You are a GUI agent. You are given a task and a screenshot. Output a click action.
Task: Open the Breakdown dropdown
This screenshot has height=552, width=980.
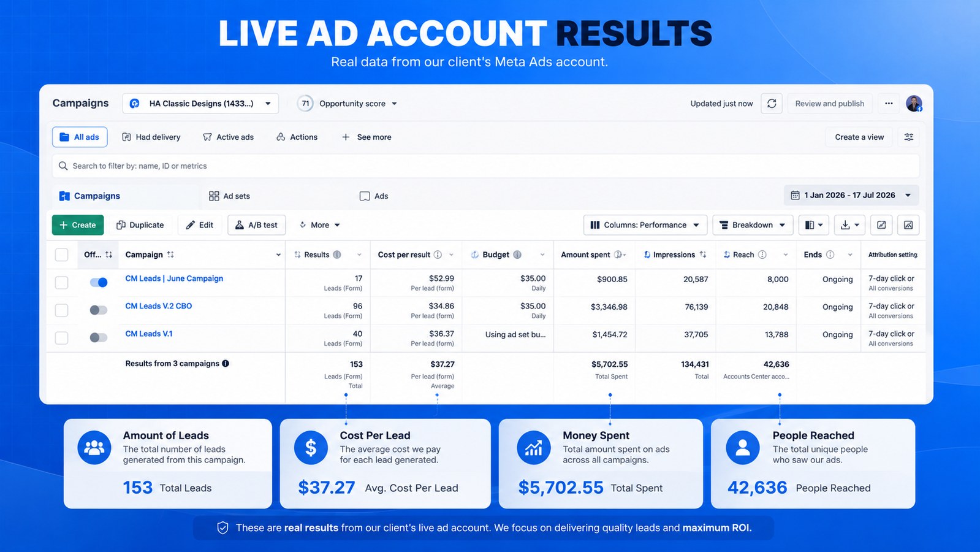(753, 225)
